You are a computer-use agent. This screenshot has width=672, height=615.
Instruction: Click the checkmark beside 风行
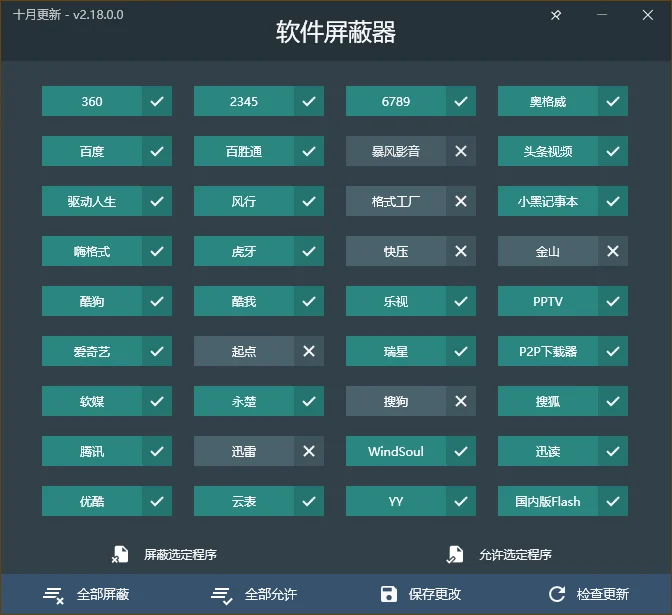309,201
